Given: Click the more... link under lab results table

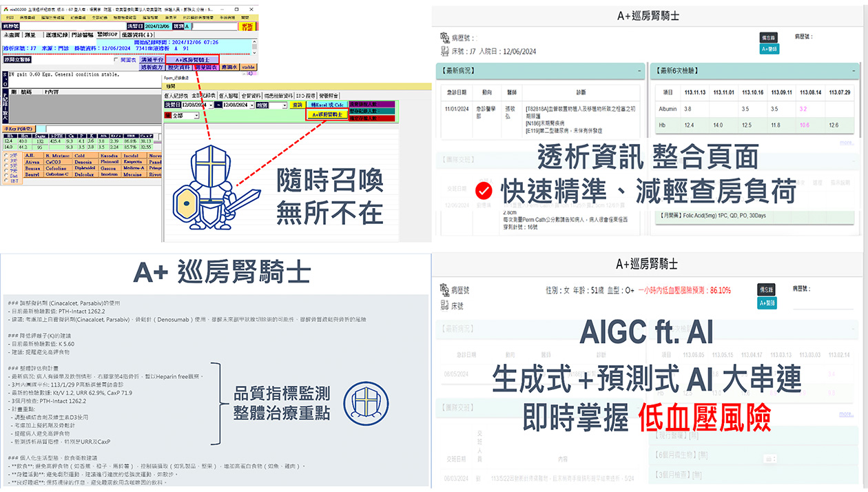Looking at the screenshot, I should (846, 143).
